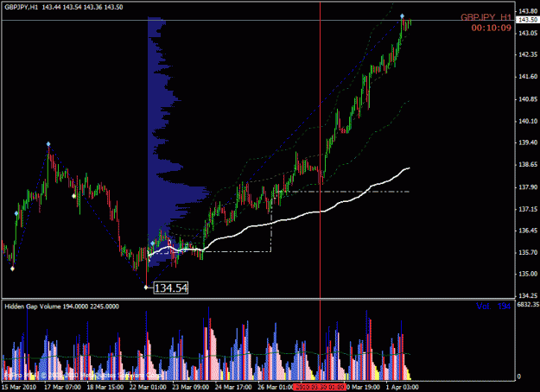
Task: Click the red GBPJPY H1 corner label
Action: pyautogui.click(x=486, y=17)
